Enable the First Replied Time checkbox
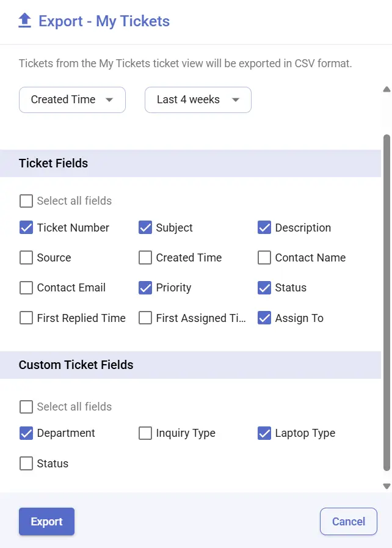392x548 pixels. click(26, 318)
